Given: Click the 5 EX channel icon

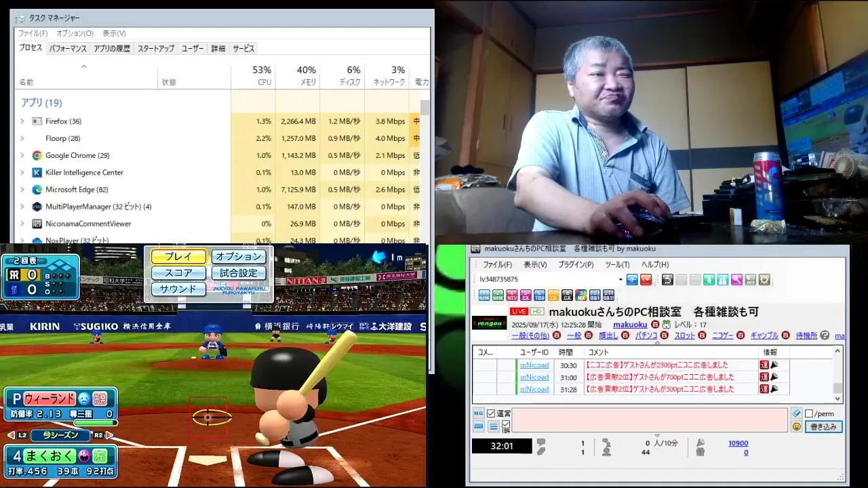Looking at the screenshot, I should tap(526, 295).
